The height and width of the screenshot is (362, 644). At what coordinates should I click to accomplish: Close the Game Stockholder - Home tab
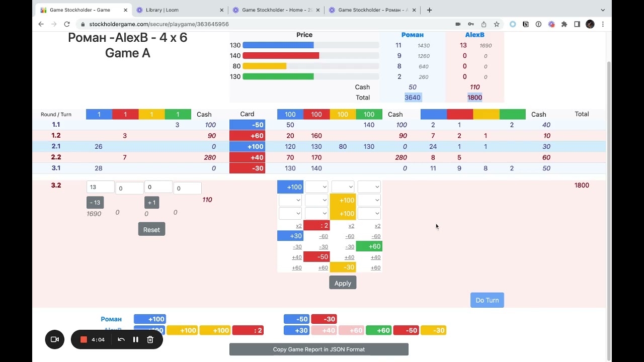tap(318, 10)
